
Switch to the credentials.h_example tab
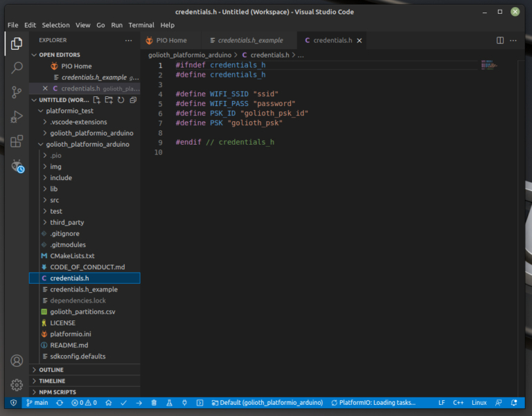(250, 41)
